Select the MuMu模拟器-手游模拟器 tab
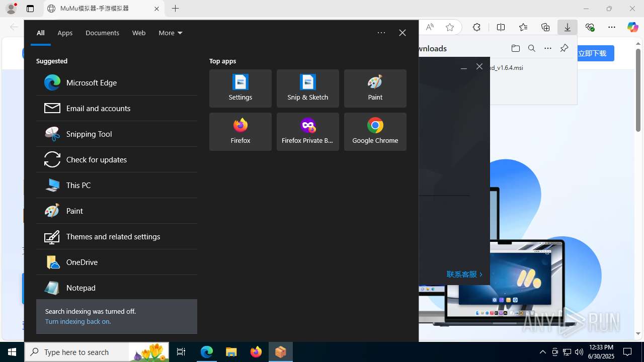Image resolution: width=644 pixels, height=362 pixels. click(x=104, y=9)
